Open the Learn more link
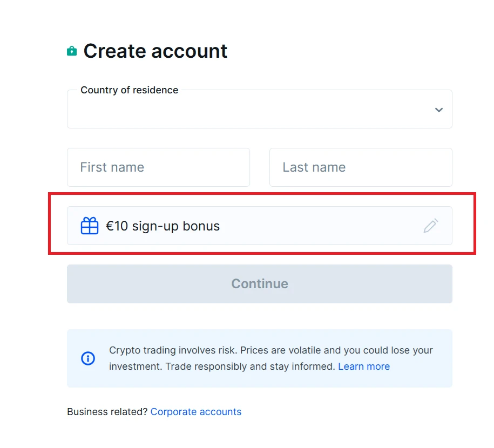This screenshot has height=448, width=494. pos(364,366)
